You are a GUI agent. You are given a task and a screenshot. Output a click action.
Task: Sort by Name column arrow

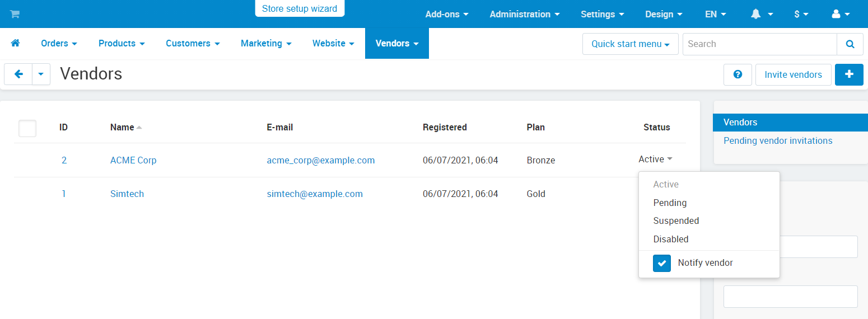click(139, 128)
